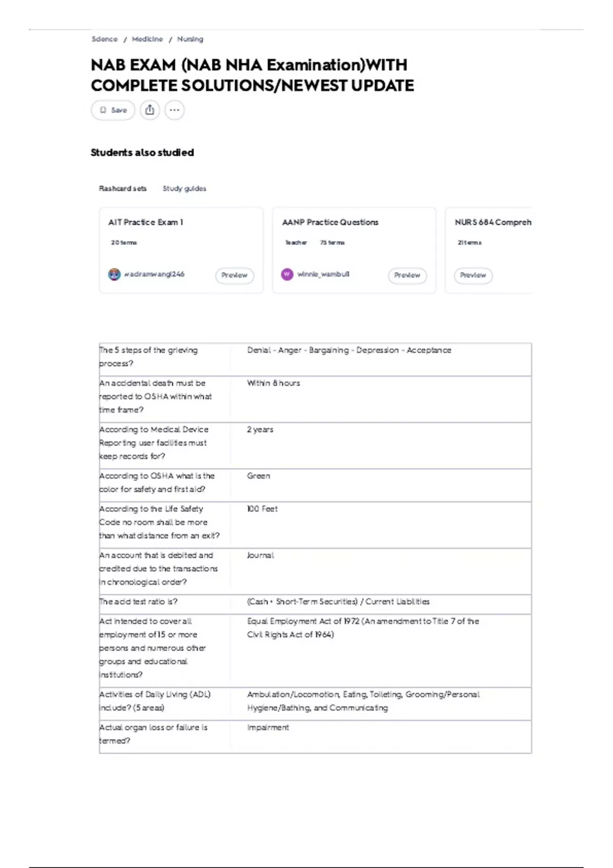Open the three-dots more options menu
This screenshot has width=613, height=868.
(174, 110)
